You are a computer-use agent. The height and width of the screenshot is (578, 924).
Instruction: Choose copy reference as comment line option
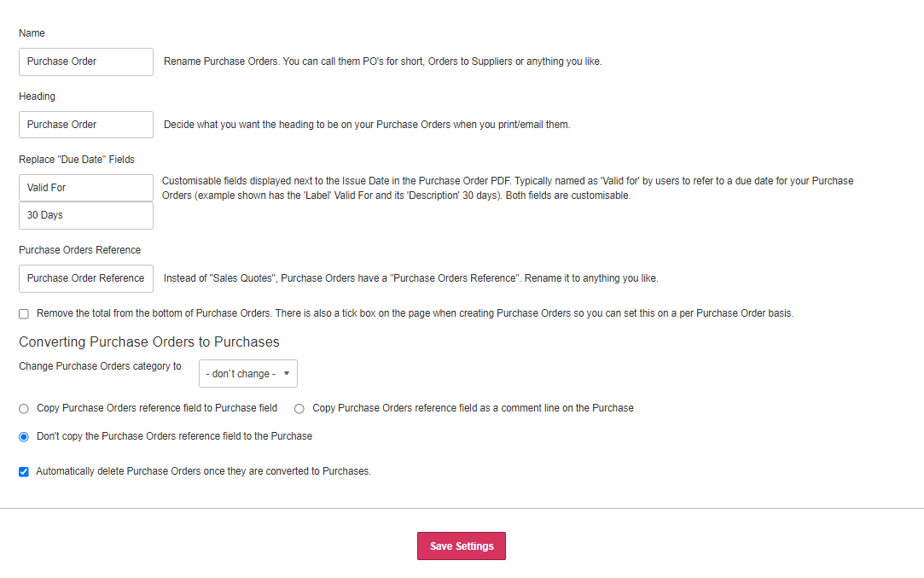pyautogui.click(x=299, y=408)
